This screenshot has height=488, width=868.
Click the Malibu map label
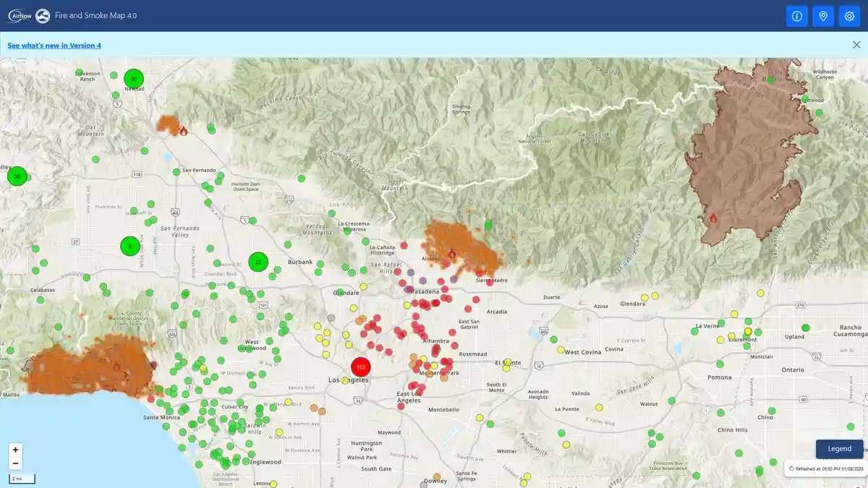click(x=10, y=395)
